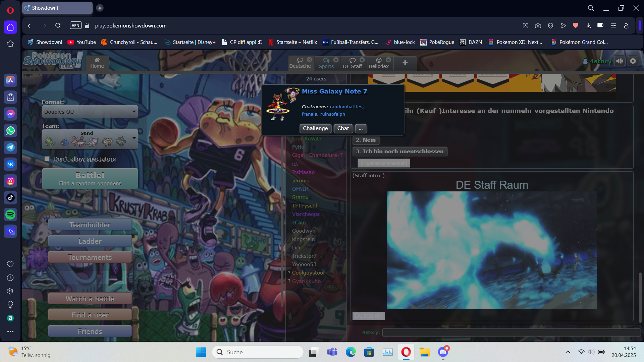Vote poll option 2. Nein
Viewport: 644px width, 362px height.
(366, 140)
